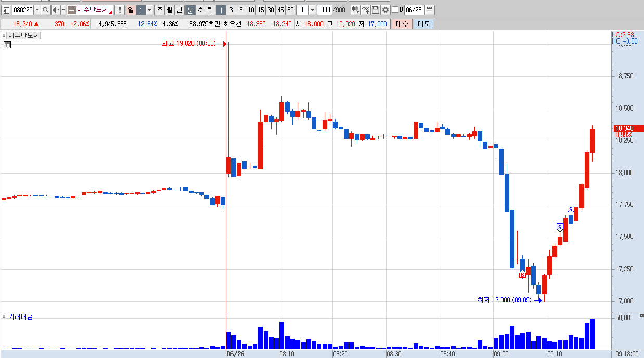Open the dropdown next to speaker icon
The height and width of the screenshot is (358, 644).
(x=63, y=10)
